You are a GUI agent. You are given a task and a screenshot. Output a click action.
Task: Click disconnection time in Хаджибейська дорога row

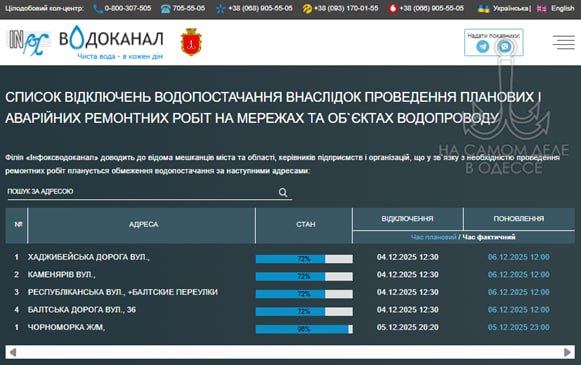point(408,257)
